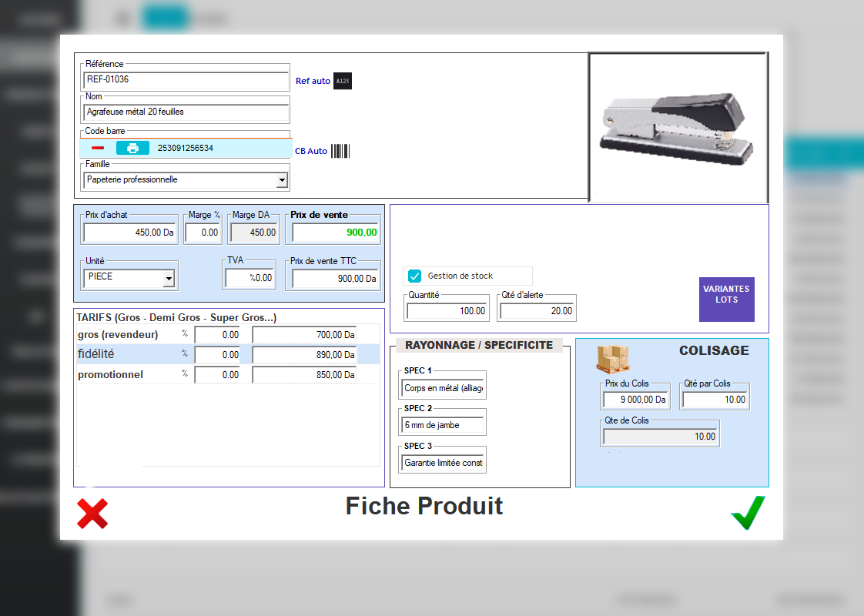Select the fidélité row in TARIFS

(100, 354)
